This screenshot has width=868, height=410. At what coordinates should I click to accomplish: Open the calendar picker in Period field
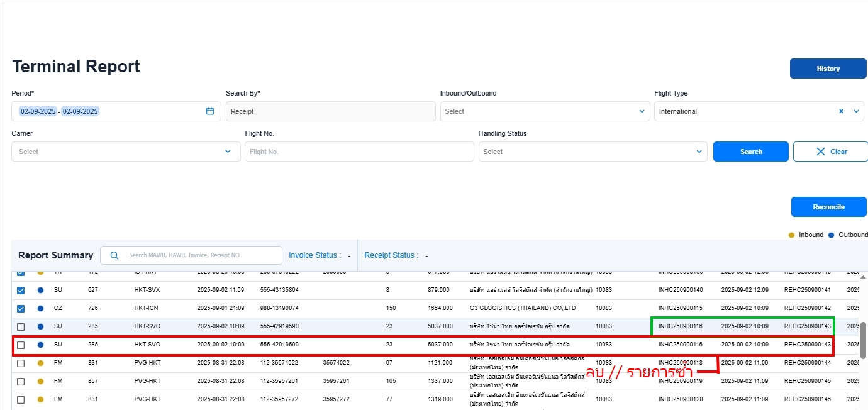click(x=210, y=111)
